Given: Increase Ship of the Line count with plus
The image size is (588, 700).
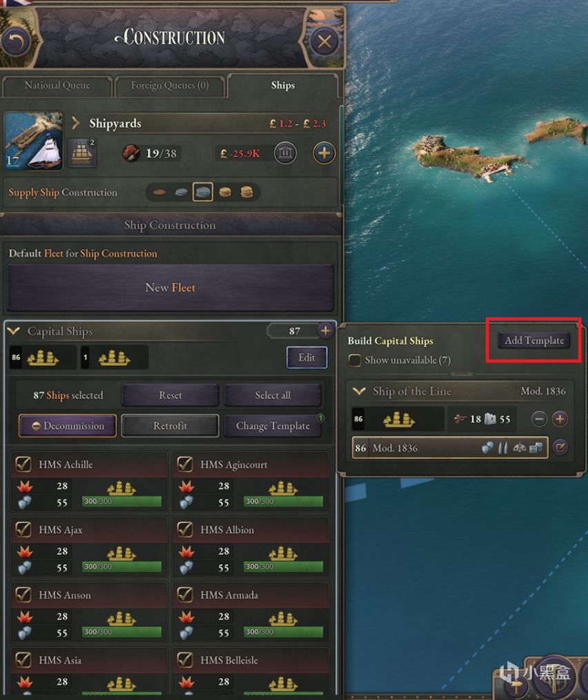Looking at the screenshot, I should [x=560, y=419].
